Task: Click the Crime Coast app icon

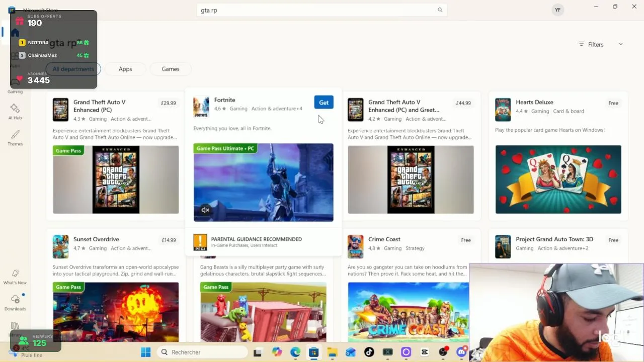Action: pos(356,247)
